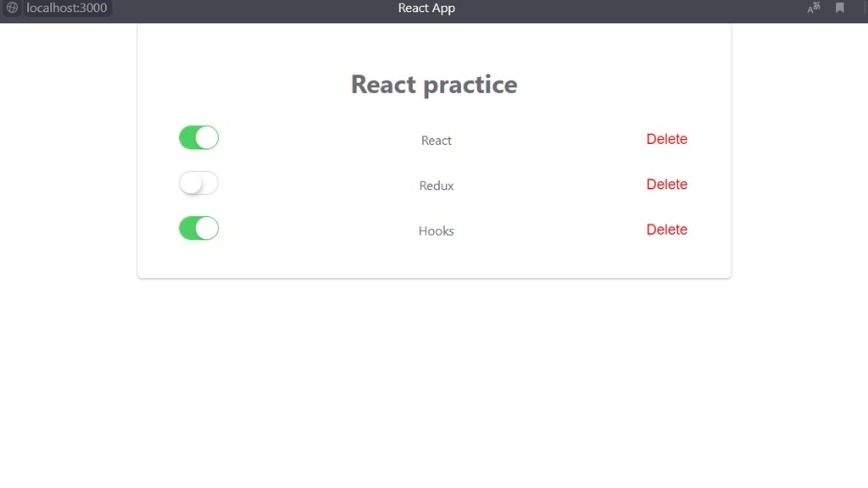Toggle off the React switch
Screen dimensions: 868x488
pyautogui.click(x=198, y=137)
